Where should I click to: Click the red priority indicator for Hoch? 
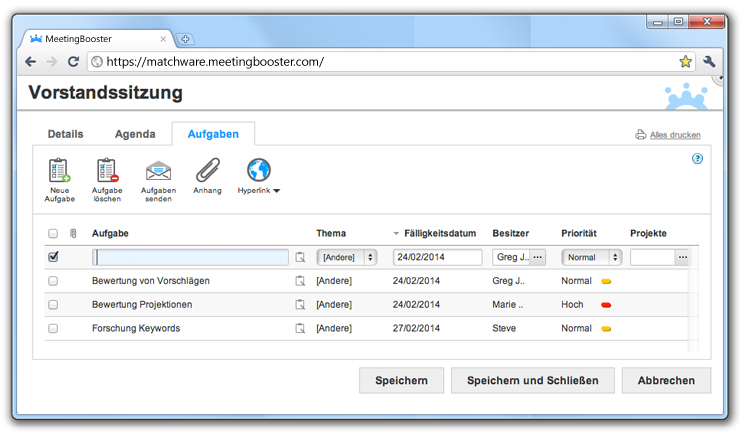pos(606,305)
